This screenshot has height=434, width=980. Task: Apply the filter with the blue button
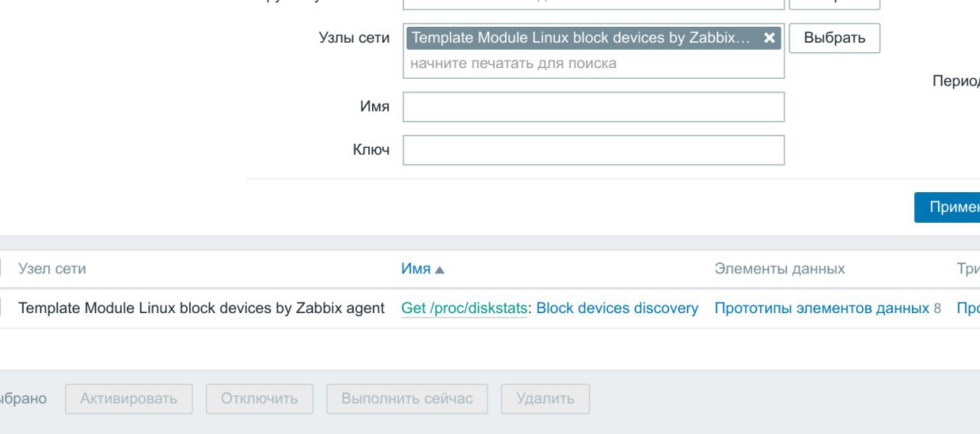[x=948, y=207]
